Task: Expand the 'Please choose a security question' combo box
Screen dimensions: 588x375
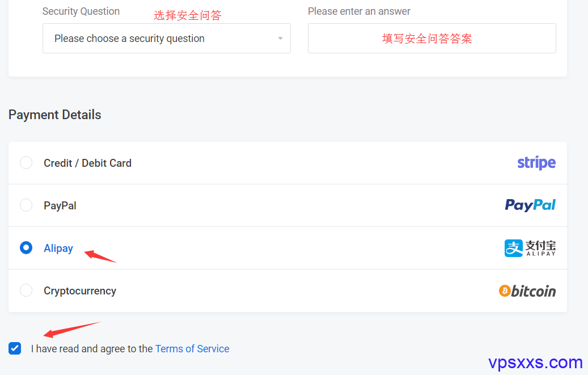Action: point(167,38)
